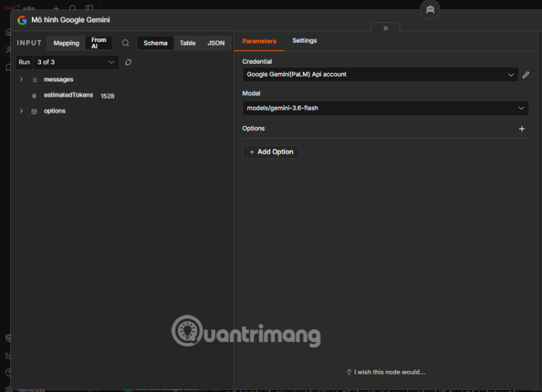Select the From AI input mode
The height and width of the screenshot is (392, 542).
click(x=99, y=43)
